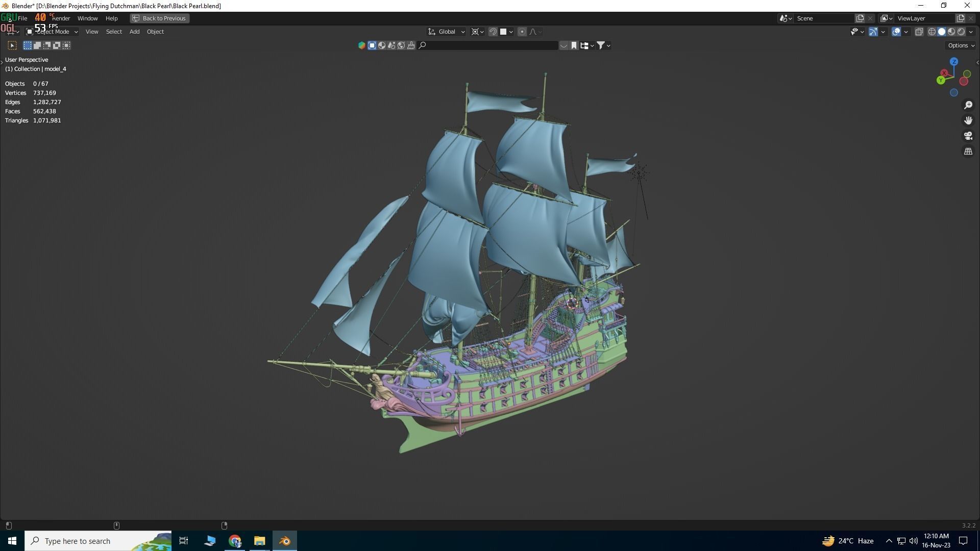The height and width of the screenshot is (551, 980).
Task: Click Windows 'Type here to search' box
Action: (98, 541)
